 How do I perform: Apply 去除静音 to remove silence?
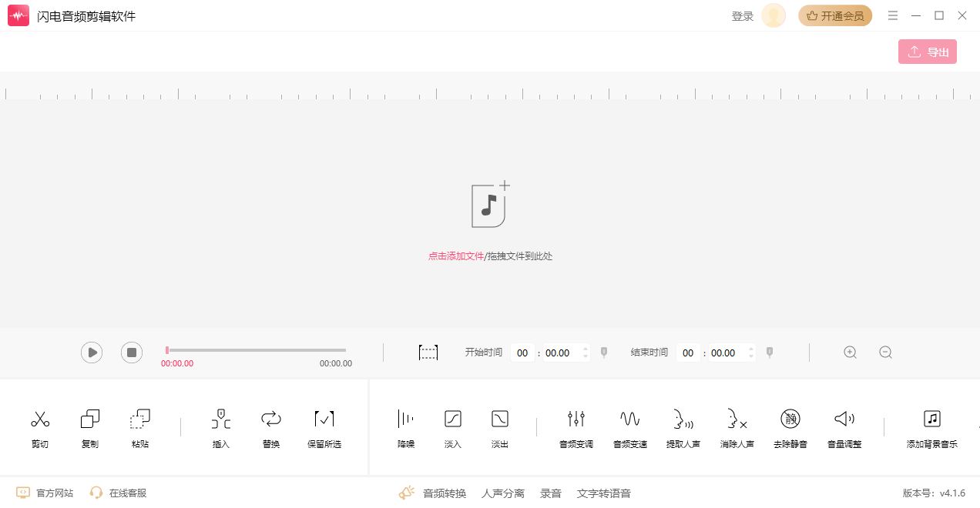click(x=790, y=426)
